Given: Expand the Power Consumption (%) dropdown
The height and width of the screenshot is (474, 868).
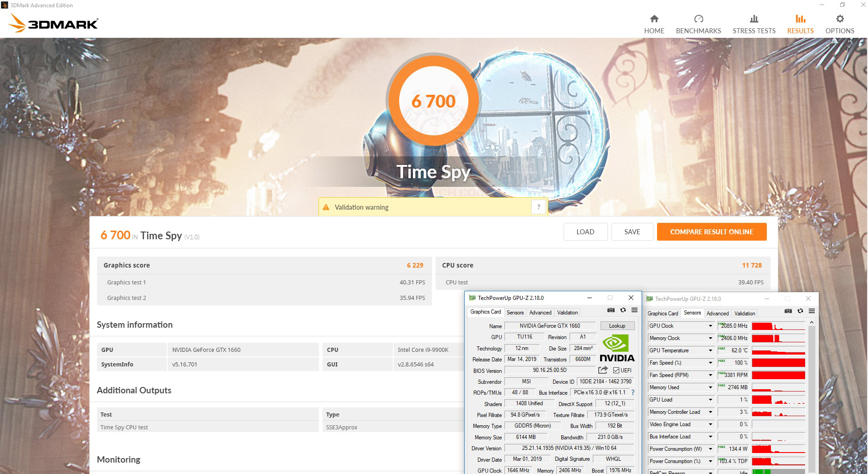Looking at the screenshot, I should (710, 461).
